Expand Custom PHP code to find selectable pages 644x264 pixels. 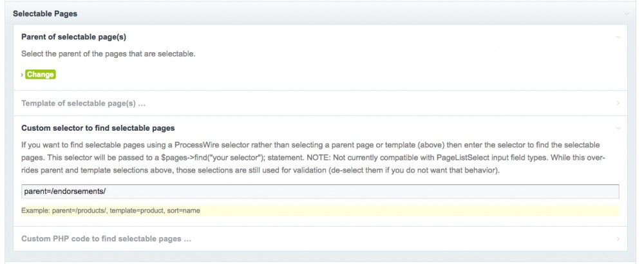click(x=106, y=239)
